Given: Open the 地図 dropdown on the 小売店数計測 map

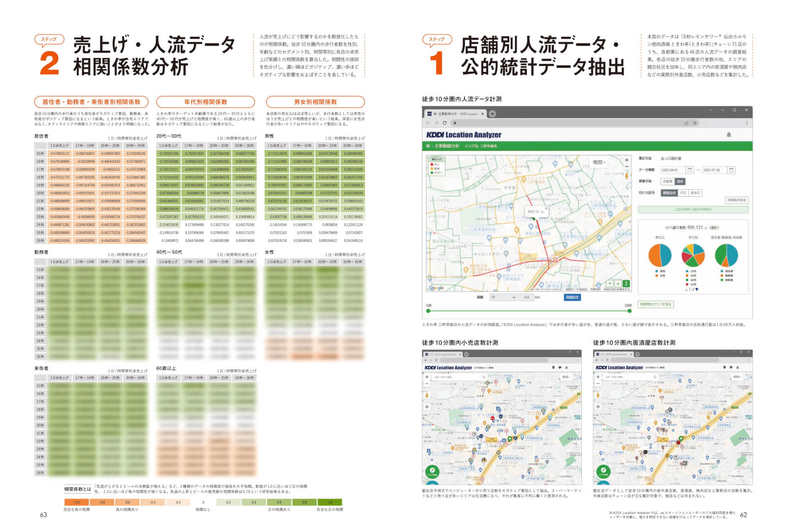Looking at the screenshot, I should [x=566, y=377].
